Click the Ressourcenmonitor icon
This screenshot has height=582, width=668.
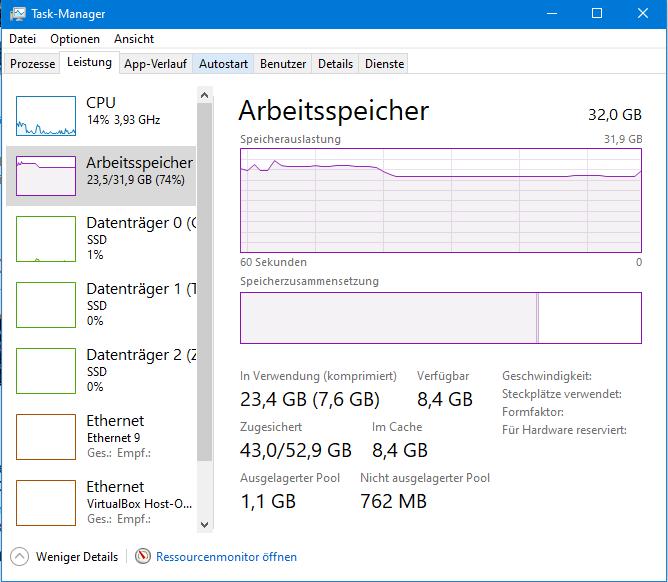[143, 557]
